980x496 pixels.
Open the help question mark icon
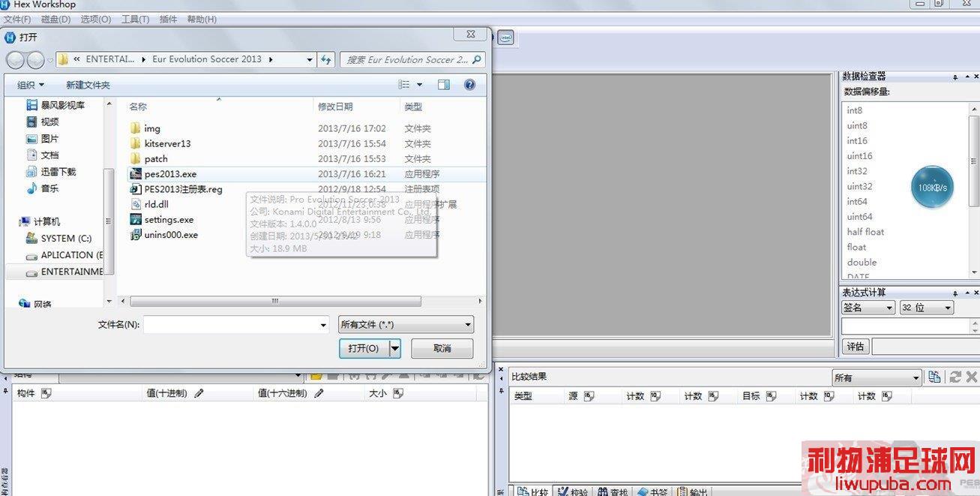(469, 85)
